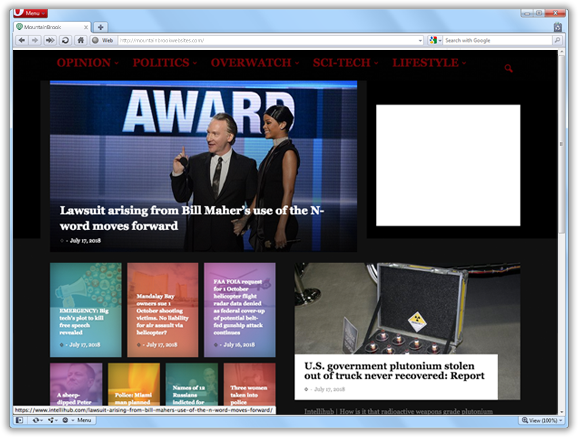Close the MountainBrook tab

pyautogui.click(x=86, y=27)
